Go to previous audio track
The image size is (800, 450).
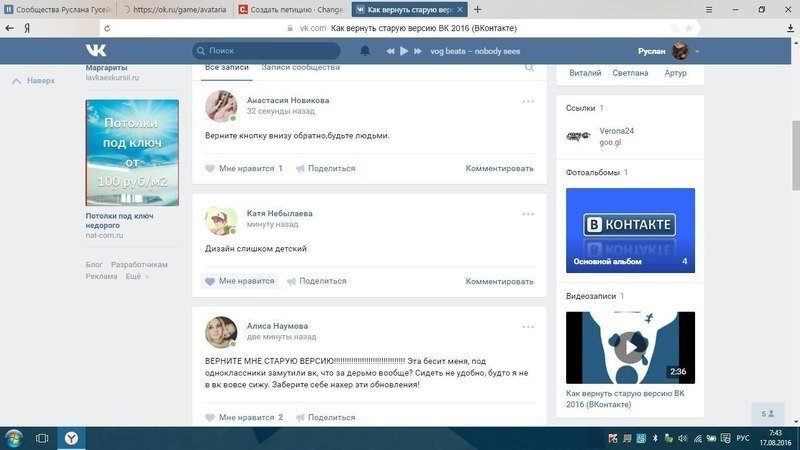click(x=391, y=50)
